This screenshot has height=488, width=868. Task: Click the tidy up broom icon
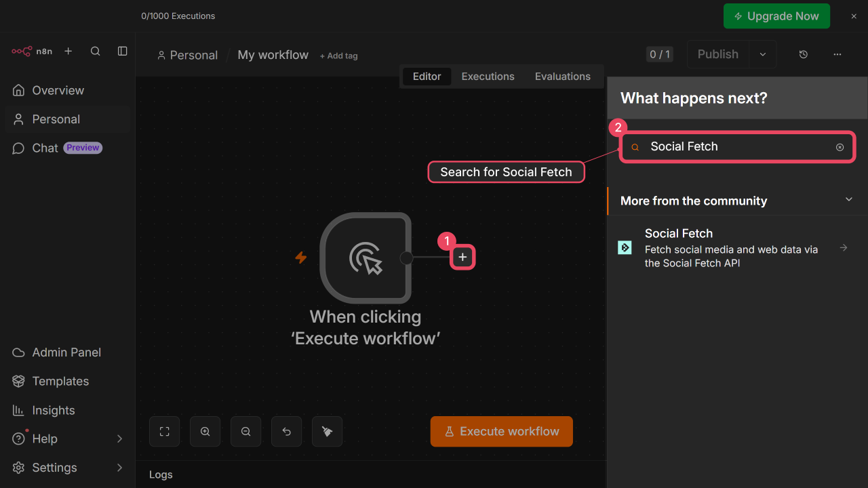(328, 432)
